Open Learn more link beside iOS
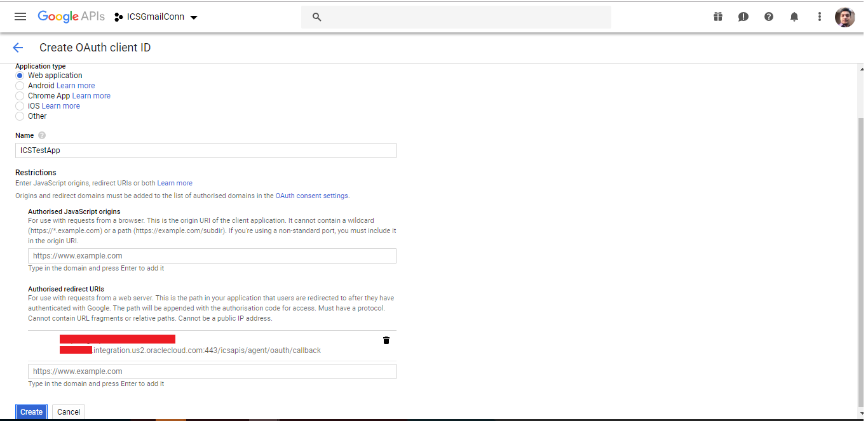The image size is (868, 421). (61, 106)
